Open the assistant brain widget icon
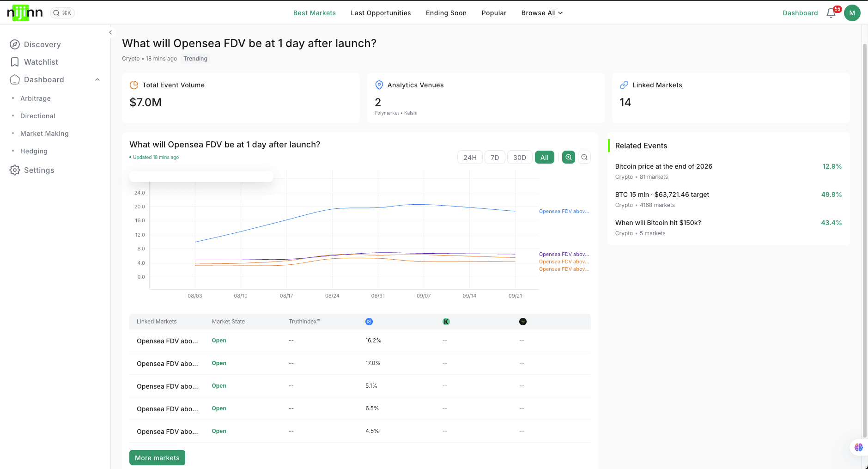 (x=859, y=447)
